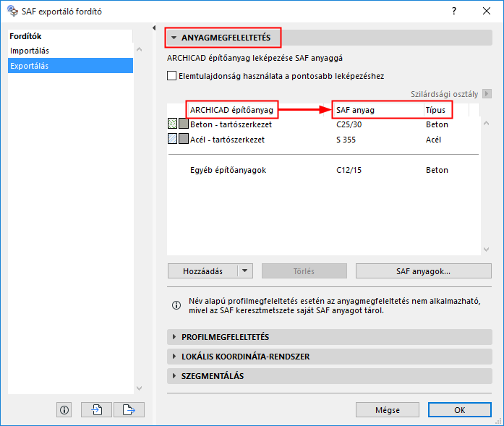This screenshot has height=426, width=504.
Task: Collapse the ANYAGMEGFELELTETÉS section
Action: point(174,38)
